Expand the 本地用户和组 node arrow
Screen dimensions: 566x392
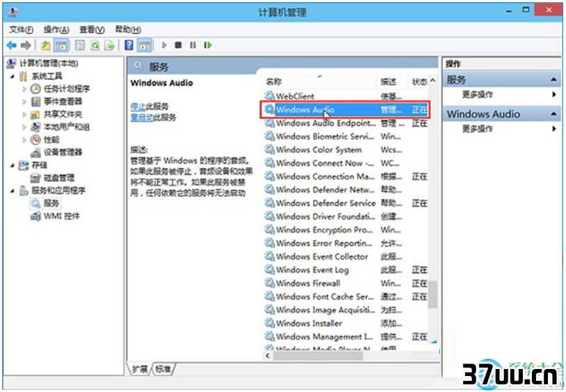tap(24, 127)
